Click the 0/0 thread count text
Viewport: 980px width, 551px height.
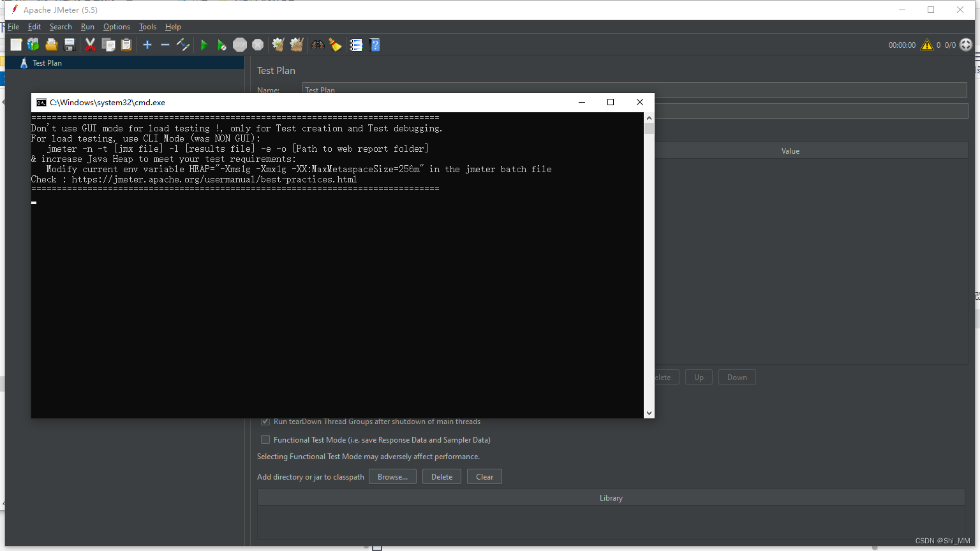[950, 45]
